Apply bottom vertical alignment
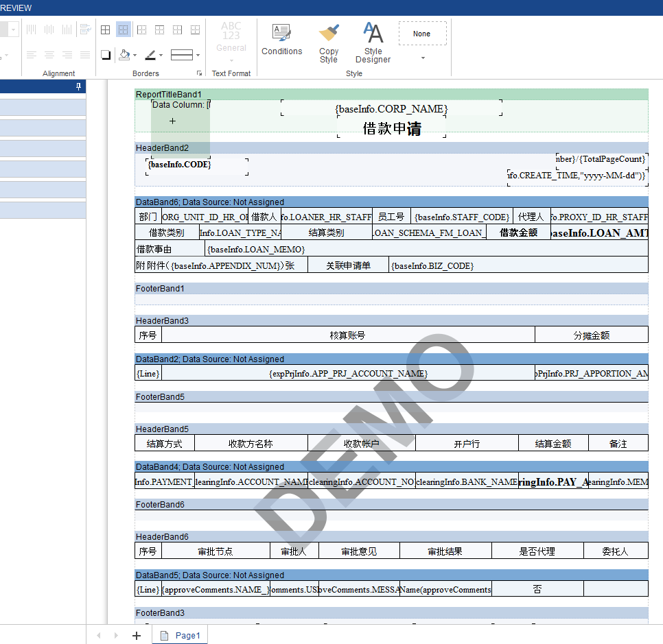Screen dimensions: 663x644 point(67,29)
